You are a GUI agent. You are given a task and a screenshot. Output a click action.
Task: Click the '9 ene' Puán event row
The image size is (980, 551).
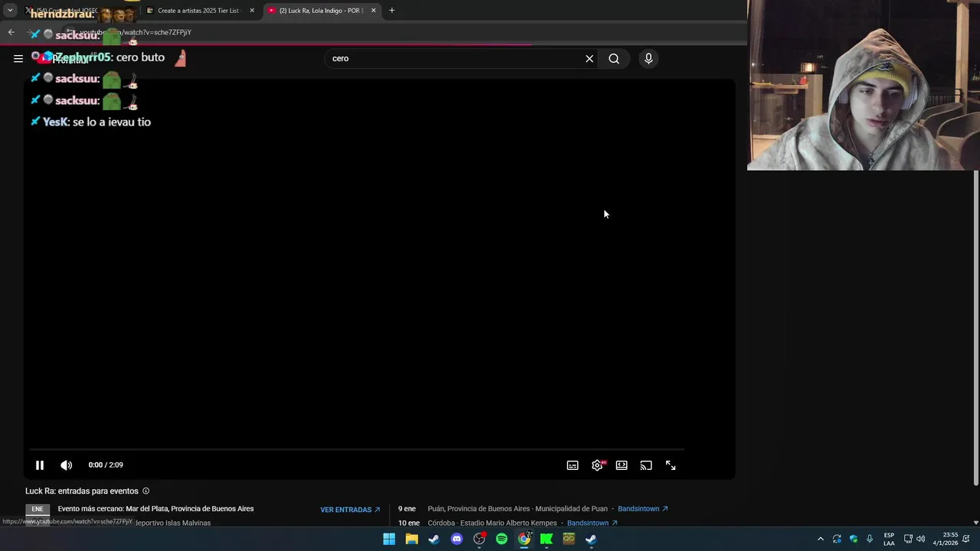pyautogui.click(x=533, y=509)
